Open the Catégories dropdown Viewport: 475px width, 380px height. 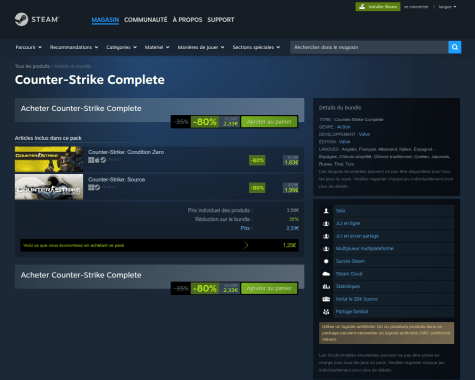(x=121, y=47)
